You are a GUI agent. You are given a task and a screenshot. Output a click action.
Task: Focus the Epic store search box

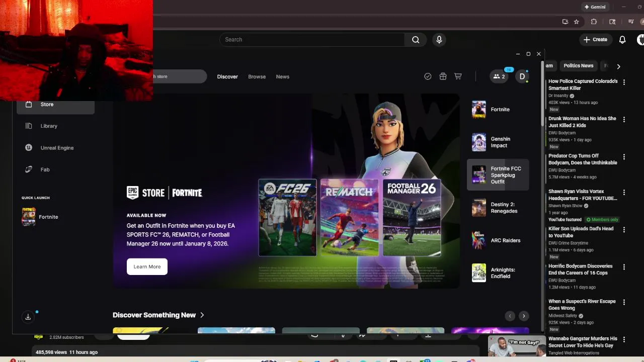pos(180,76)
